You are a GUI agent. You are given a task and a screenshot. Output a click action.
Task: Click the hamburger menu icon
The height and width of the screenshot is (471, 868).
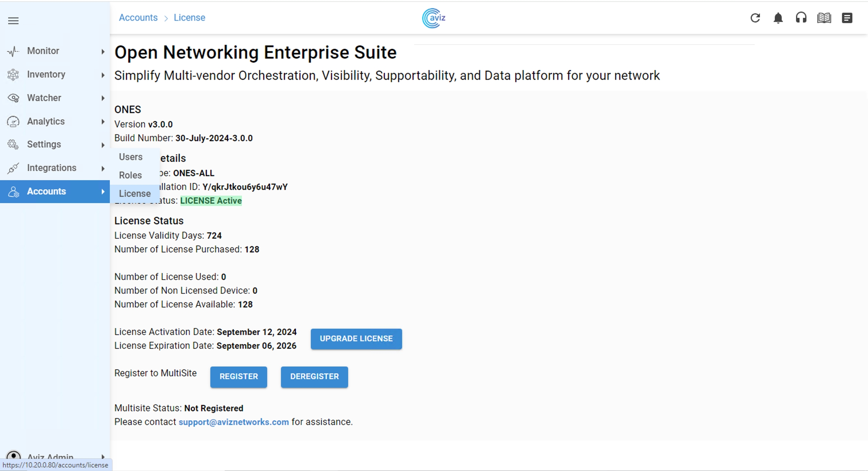point(13,21)
